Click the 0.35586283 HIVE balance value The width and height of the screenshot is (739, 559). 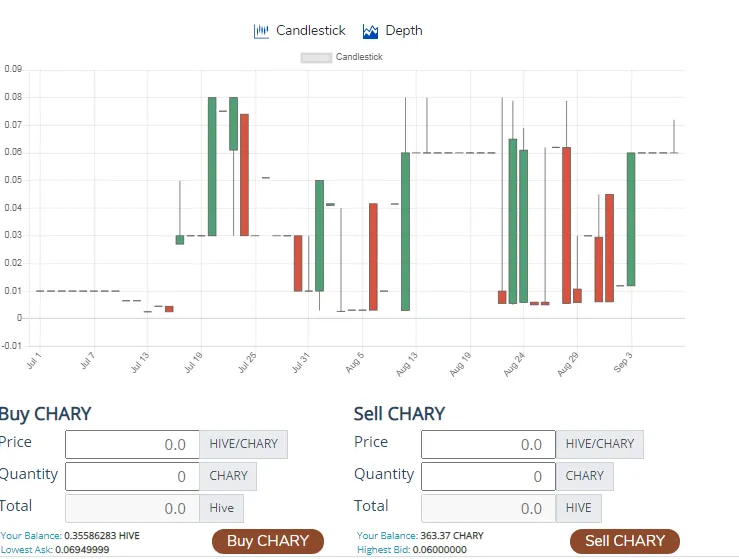pyautogui.click(x=102, y=536)
